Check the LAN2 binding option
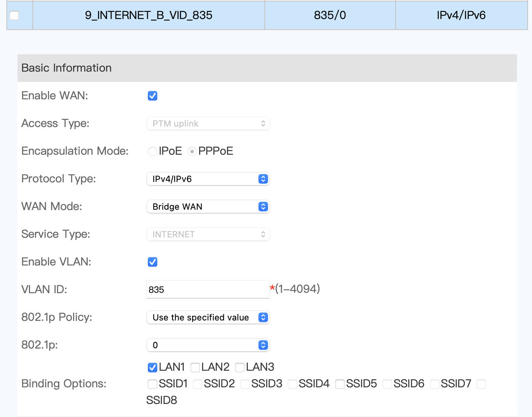 point(195,368)
